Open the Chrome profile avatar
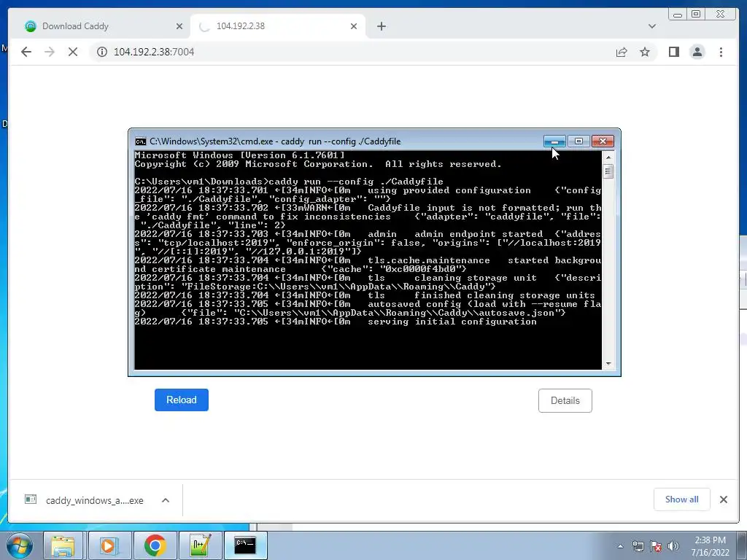The width and height of the screenshot is (747, 560). coord(697,52)
